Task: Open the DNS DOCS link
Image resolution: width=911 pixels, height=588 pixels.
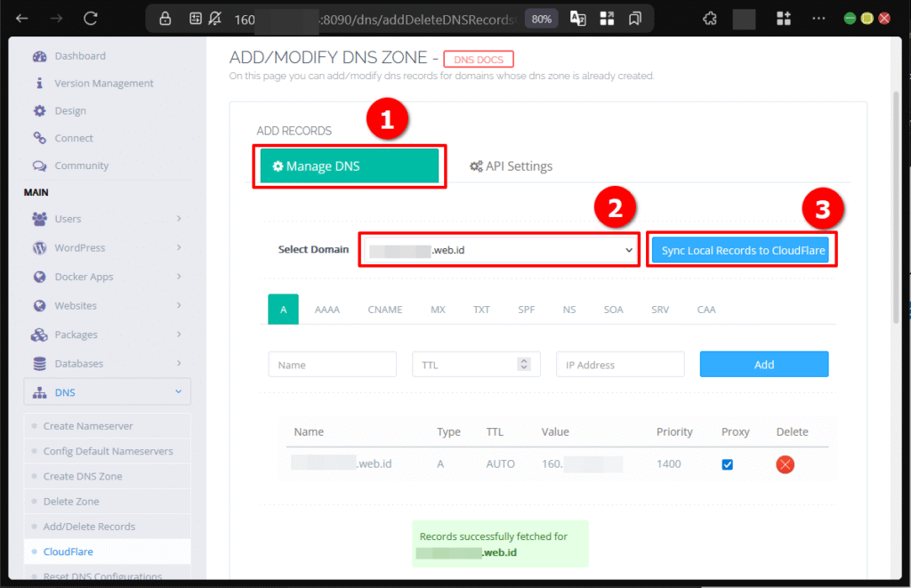Action: (x=478, y=59)
